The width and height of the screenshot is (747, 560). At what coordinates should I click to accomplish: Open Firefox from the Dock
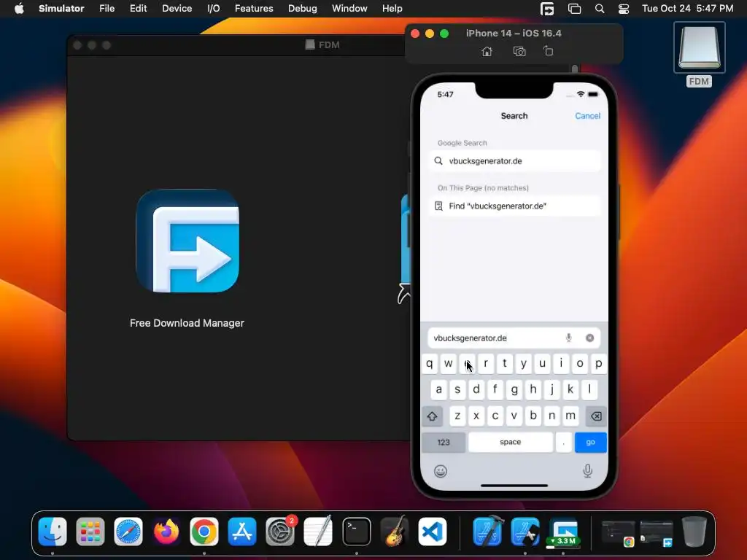[x=166, y=532]
